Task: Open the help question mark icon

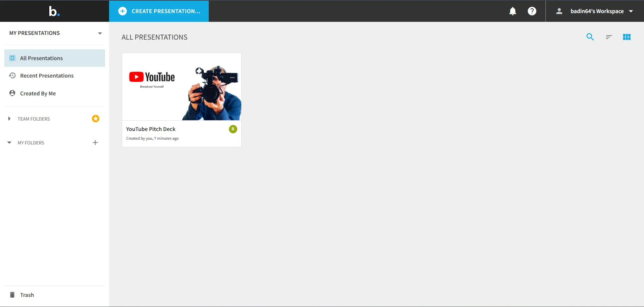Action: click(532, 11)
